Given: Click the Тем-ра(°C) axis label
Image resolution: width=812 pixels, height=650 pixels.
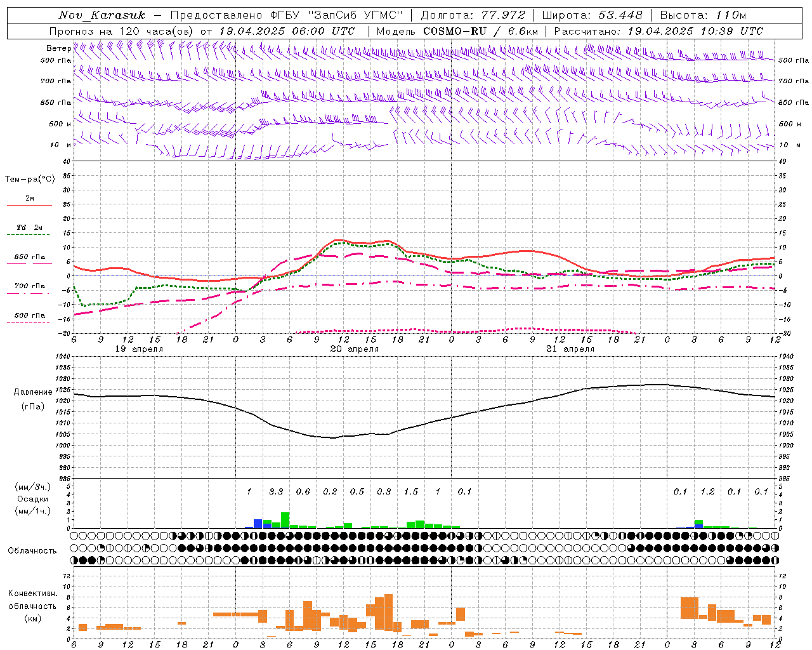Looking at the screenshot, I should [x=30, y=180].
